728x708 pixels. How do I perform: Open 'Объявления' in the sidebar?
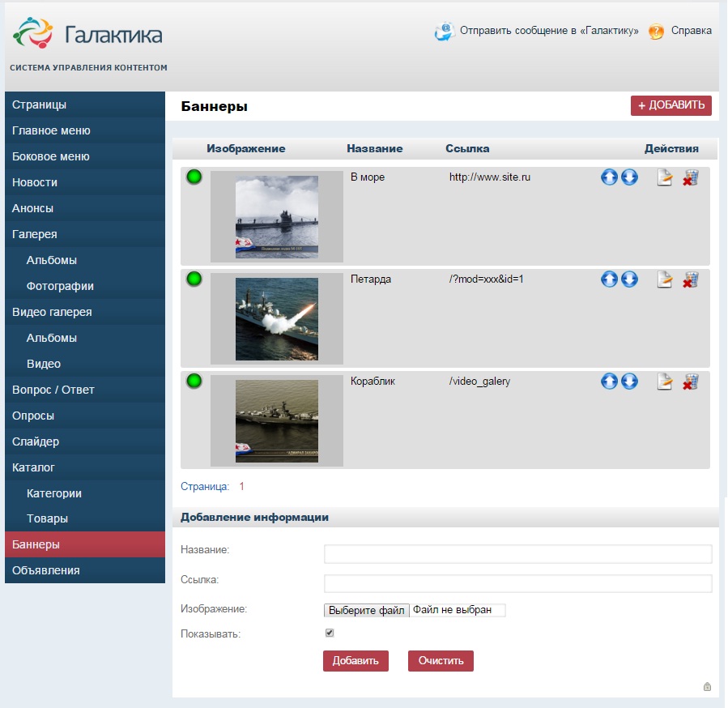[x=85, y=570]
